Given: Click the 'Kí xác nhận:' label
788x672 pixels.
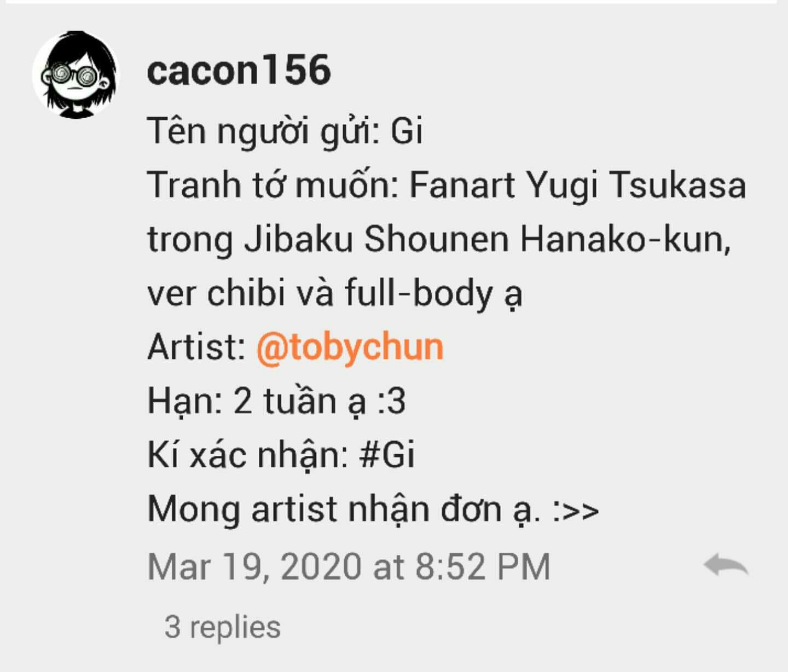Looking at the screenshot, I should tap(248, 455).
